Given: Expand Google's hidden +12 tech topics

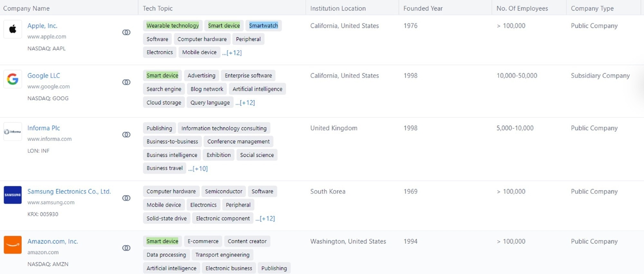Looking at the screenshot, I should 245,103.
